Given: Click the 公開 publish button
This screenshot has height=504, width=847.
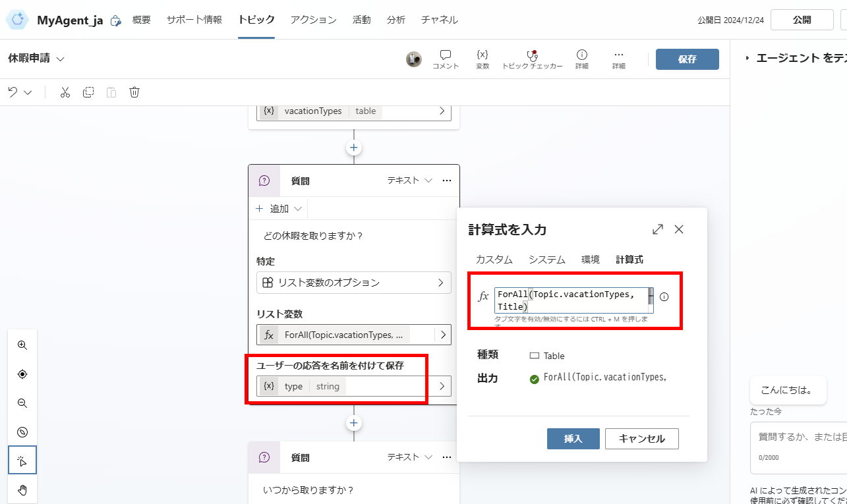Looking at the screenshot, I should 802,19.
